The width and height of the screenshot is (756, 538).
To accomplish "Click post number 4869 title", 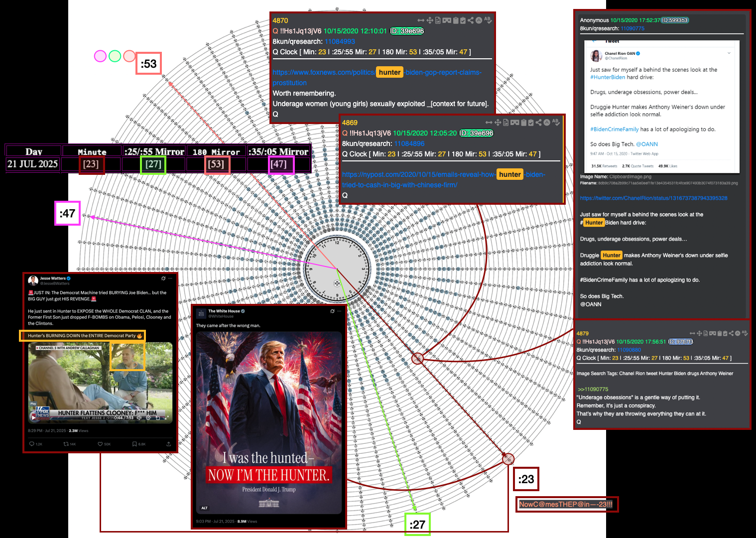I will 350,123.
